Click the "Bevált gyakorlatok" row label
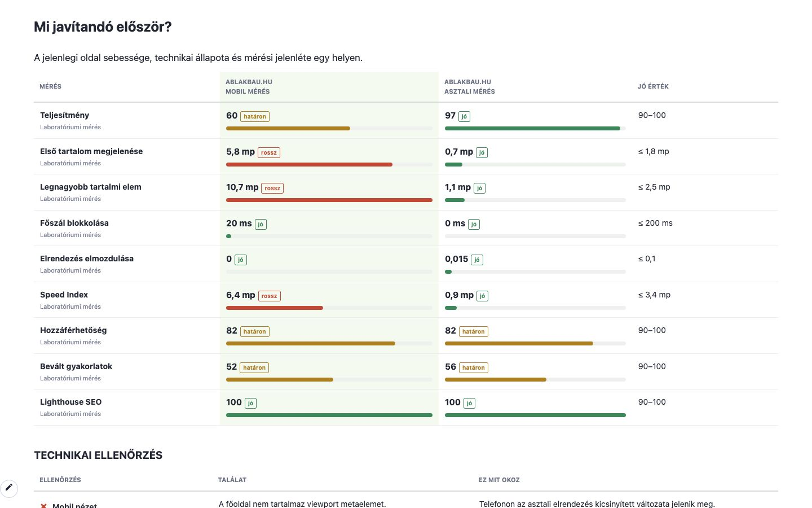 tap(76, 366)
